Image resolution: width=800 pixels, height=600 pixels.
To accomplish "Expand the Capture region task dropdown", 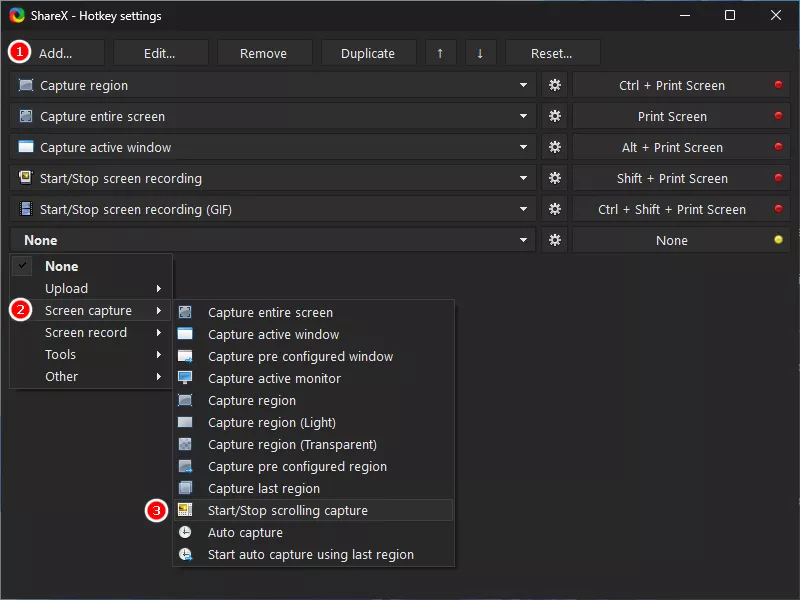I will [x=523, y=85].
